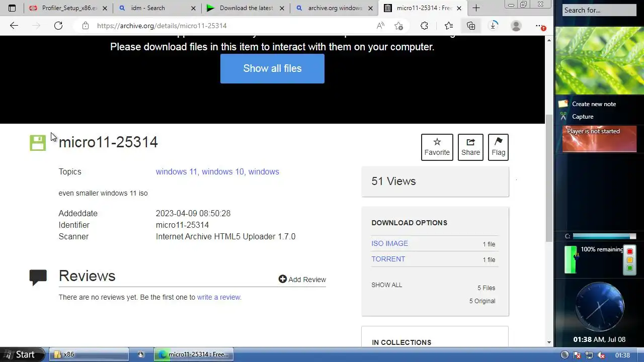Open the Extensions puzzle icon
The height and width of the screenshot is (362, 644).
coord(424,26)
